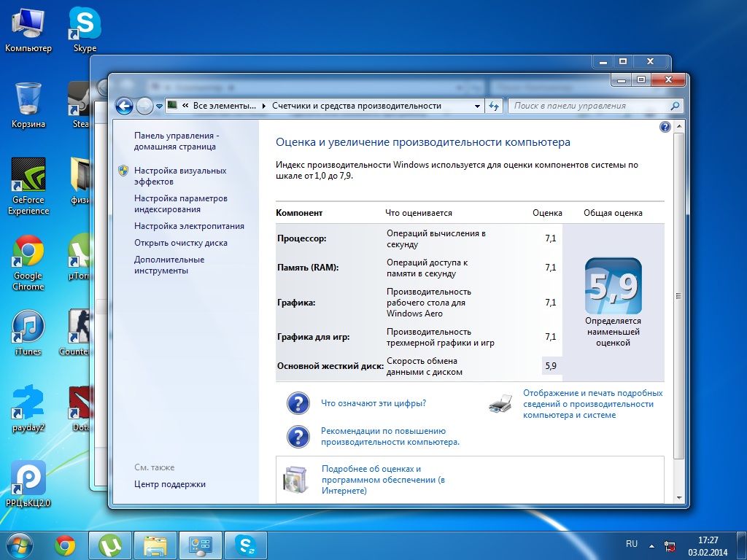Go back with the blue back arrow

pyautogui.click(x=124, y=106)
